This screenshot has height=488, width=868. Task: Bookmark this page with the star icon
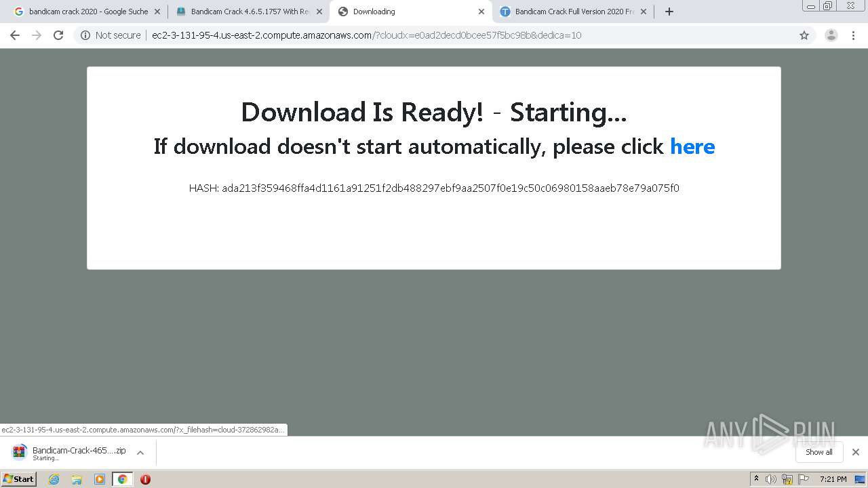(x=804, y=35)
